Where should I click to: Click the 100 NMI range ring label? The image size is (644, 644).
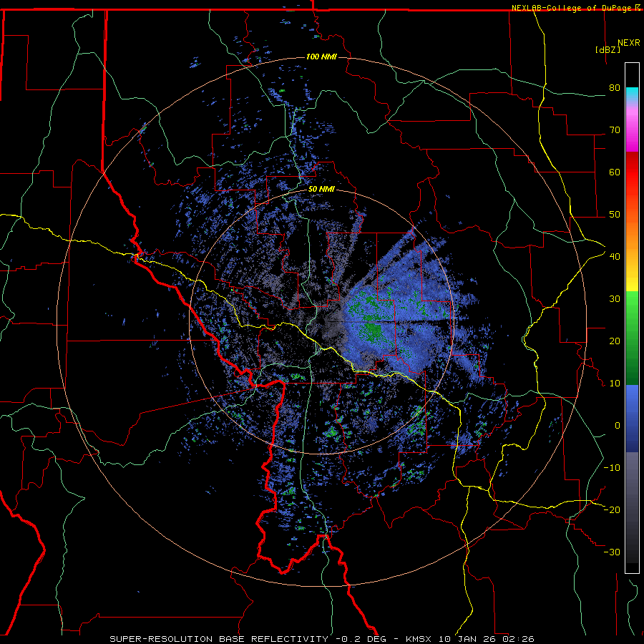coord(321,57)
